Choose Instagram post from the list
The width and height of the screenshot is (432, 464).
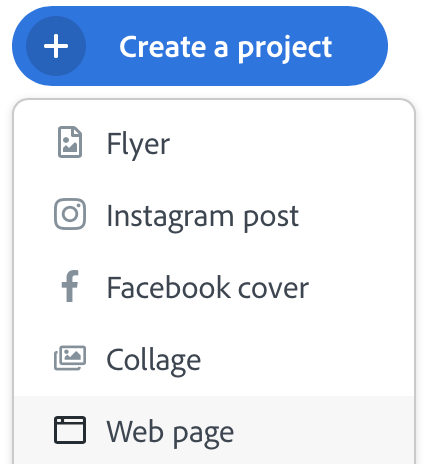214,216
